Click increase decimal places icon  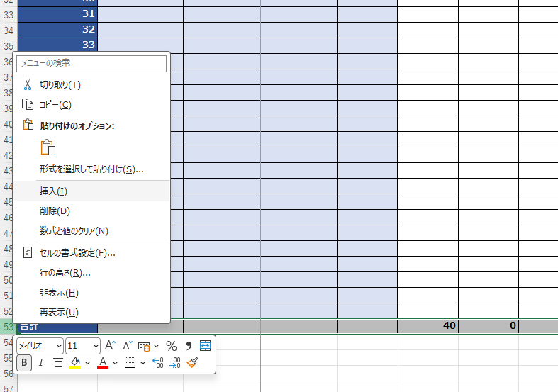tap(158, 363)
